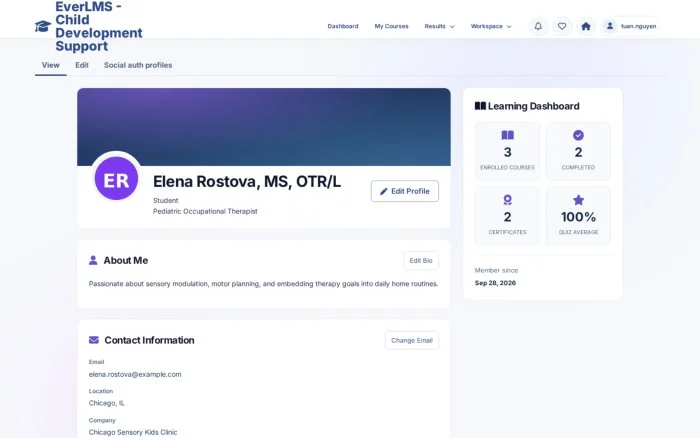Click the Change Email button
Screen dimensions: 700x438
412,340
